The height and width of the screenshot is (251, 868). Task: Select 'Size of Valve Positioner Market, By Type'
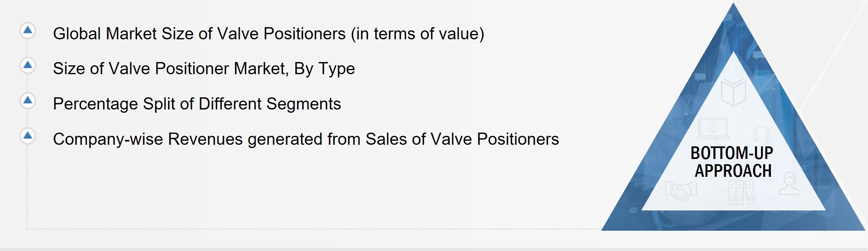coord(204,69)
